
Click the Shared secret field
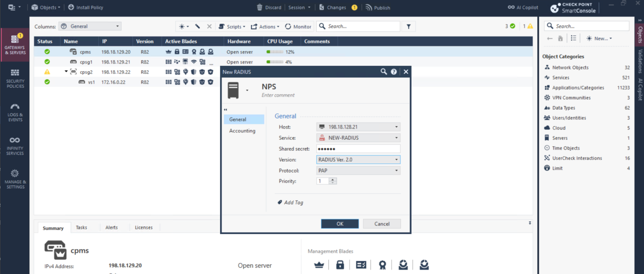point(358,149)
